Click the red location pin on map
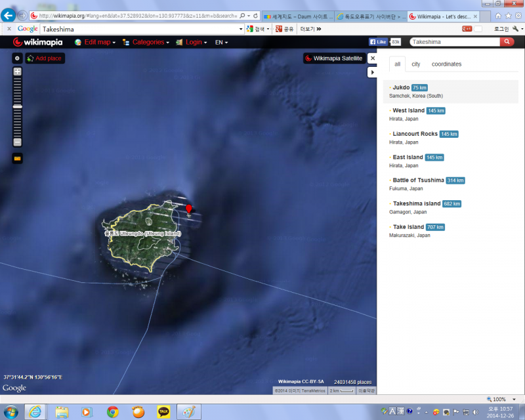Viewport: 525px width, 420px height. coord(189,209)
